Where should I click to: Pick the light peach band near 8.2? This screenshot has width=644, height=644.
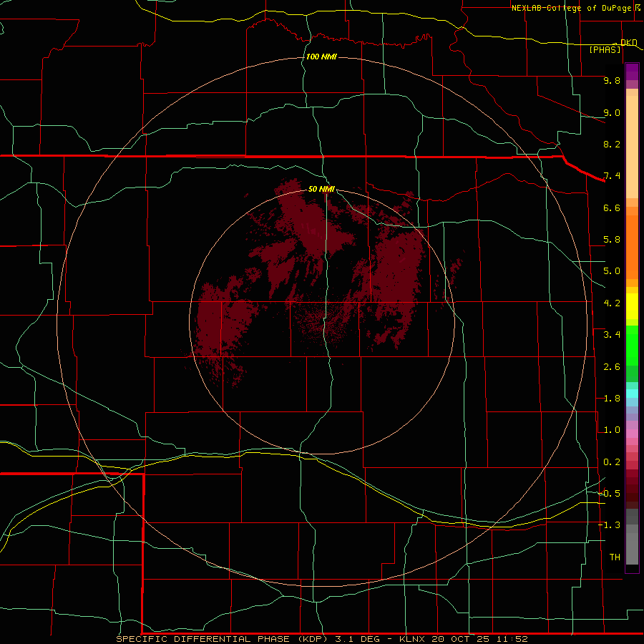coord(632,147)
